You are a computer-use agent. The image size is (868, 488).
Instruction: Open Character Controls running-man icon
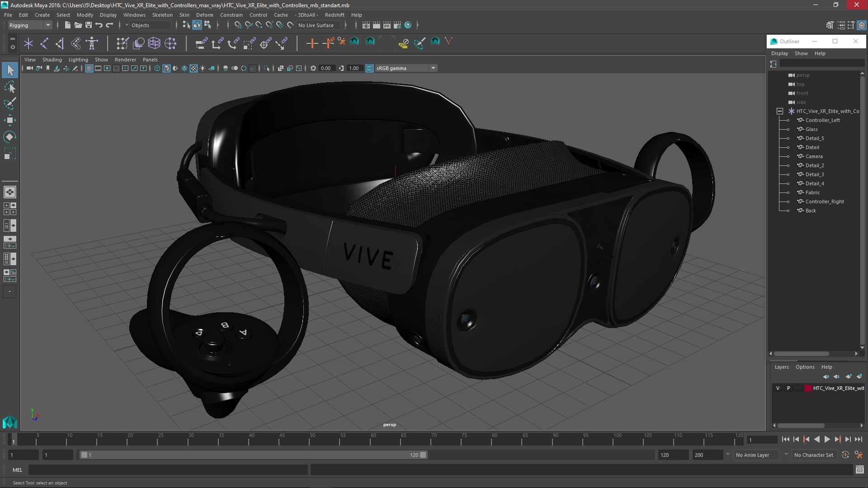coord(859,455)
